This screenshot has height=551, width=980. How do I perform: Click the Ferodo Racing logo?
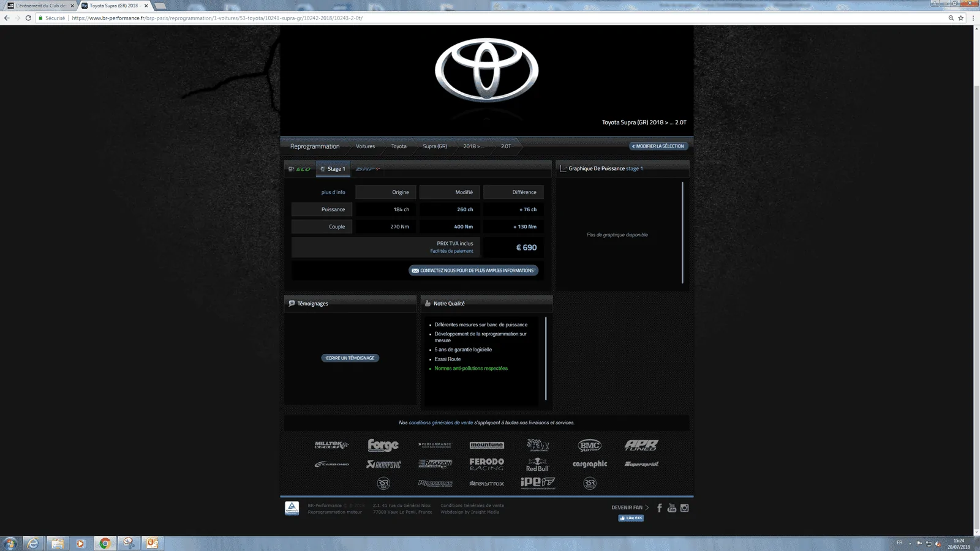(487, 464)
